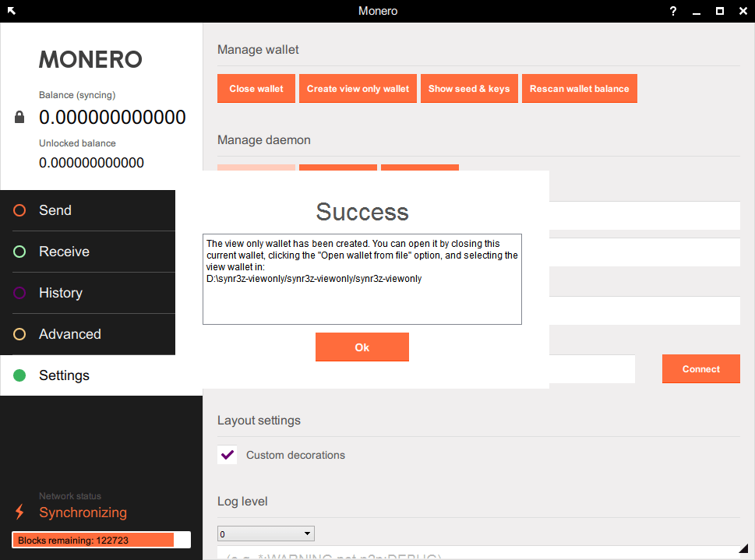Image resolution: width=755 pixels, height=560 pixels.
Task: Open the Send page
Action: pyautogui.click(x=87, y=210)
